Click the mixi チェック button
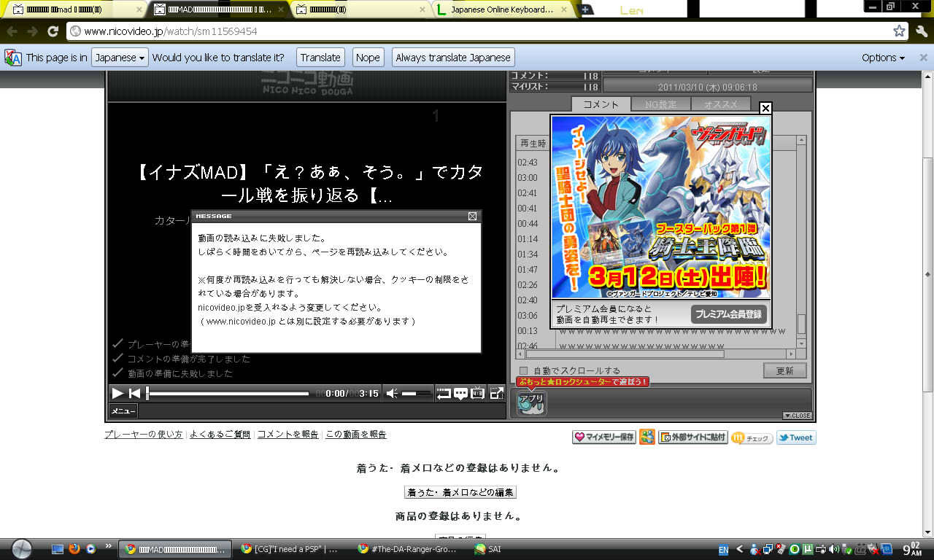Image resolution: width=934 pixels, height=560 pixels. click(752, 437)
